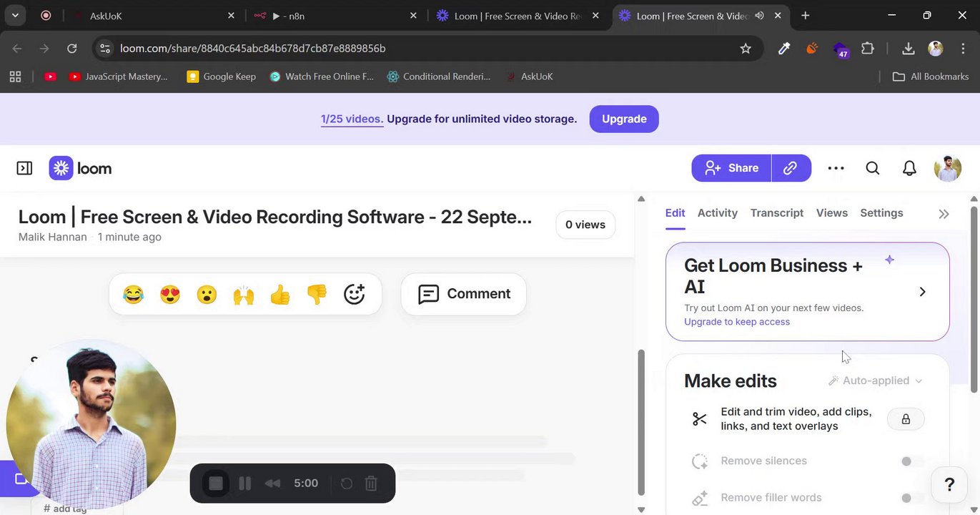The width and height of the screenshot is (980, 515).
Task: Collapse the right panel with double chevron
Action: point(944,214)
